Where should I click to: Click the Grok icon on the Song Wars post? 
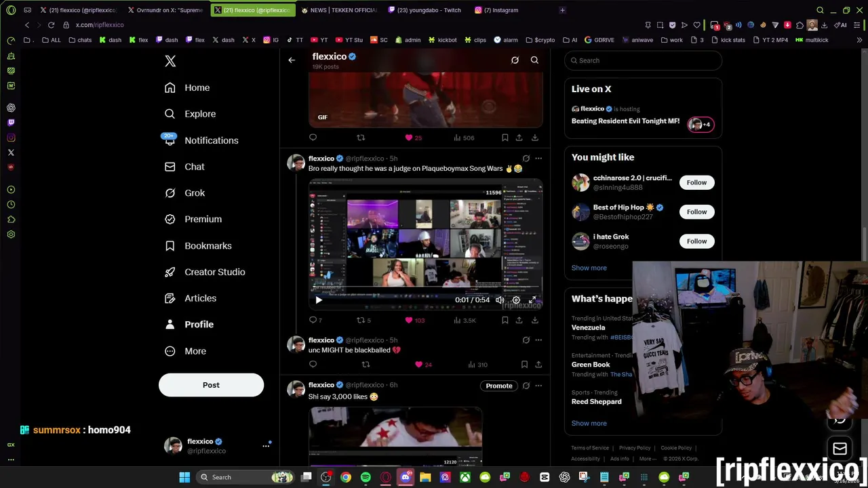pos(526,159)
